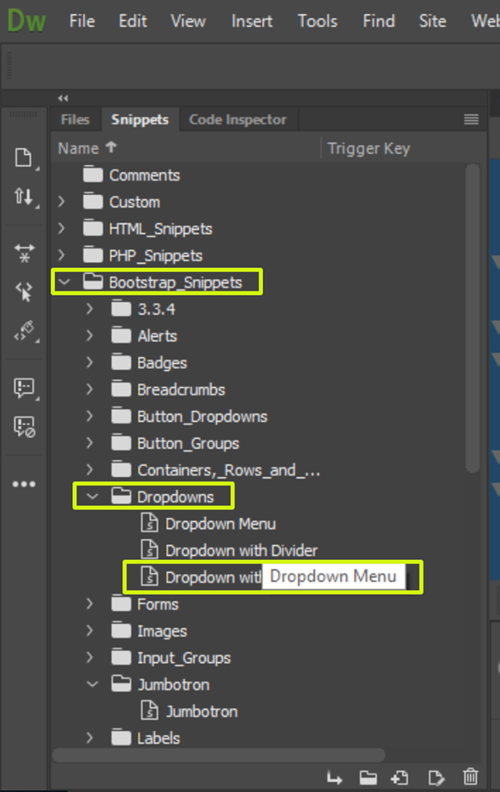The image size is (500, 792).
Task: Sort snippets by Name column header
Action: coord(87,148)
